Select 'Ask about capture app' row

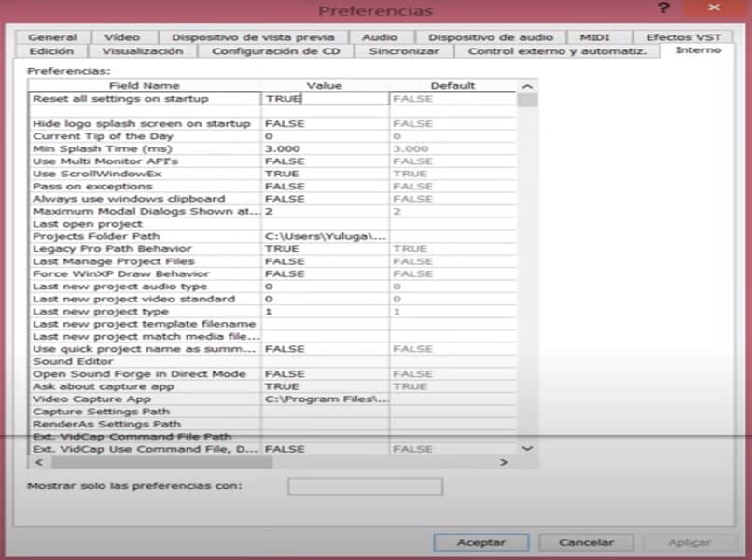point(272,386)
